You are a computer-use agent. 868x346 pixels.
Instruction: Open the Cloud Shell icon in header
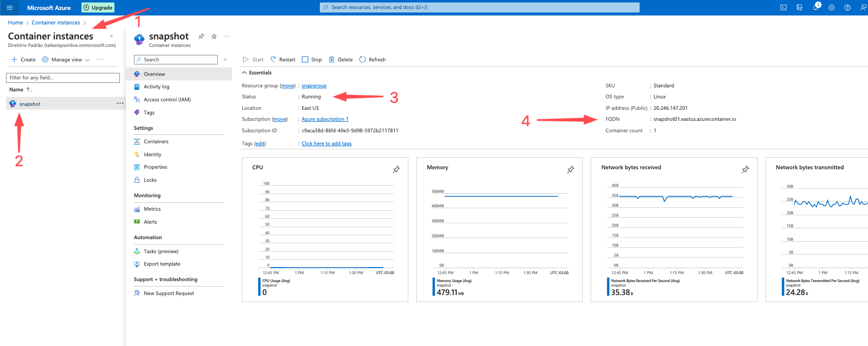tap(784, 7)
